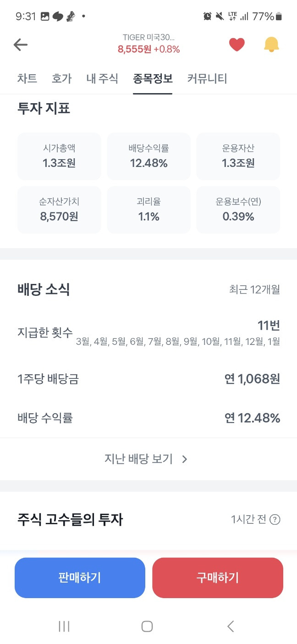Toggle the yellow bell price alert
297x644 pixels.
(x=271, y=44)
